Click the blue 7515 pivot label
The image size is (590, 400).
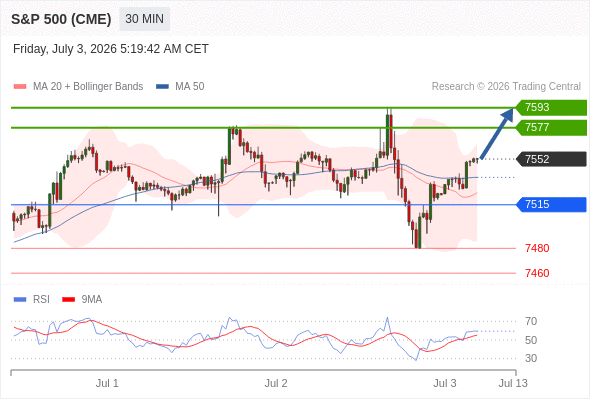[551, 204]
